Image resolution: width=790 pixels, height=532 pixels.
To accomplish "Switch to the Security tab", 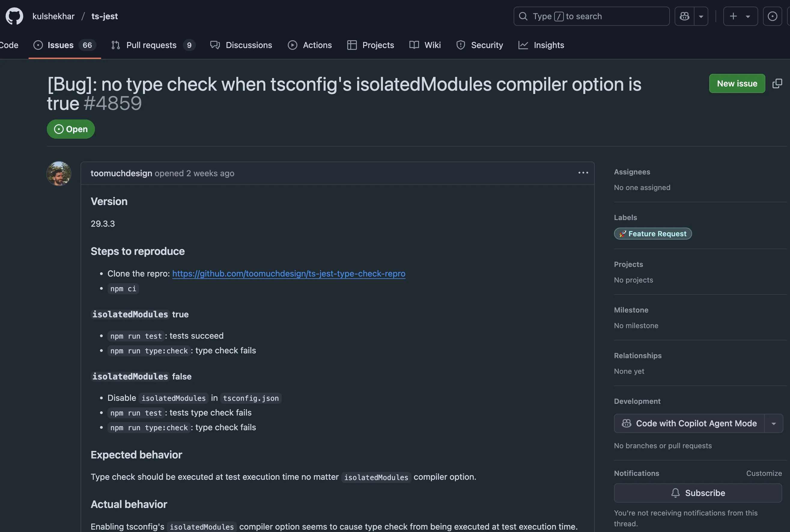I will pyautogui.click(x=479, y=45).
